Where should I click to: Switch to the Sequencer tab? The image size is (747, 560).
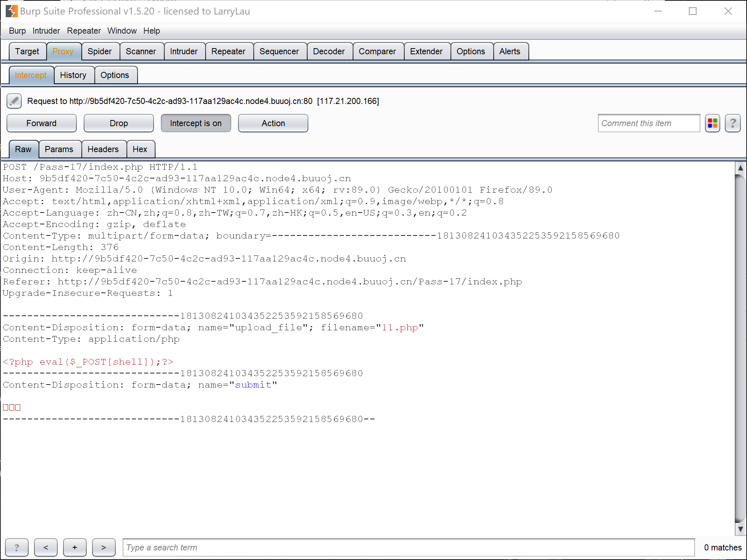click(279, 51)
